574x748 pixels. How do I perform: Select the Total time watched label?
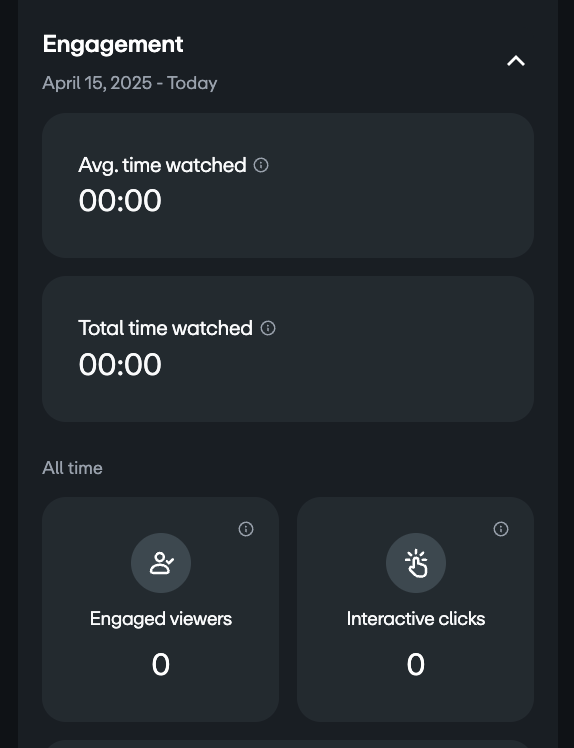tap(166, 328)
